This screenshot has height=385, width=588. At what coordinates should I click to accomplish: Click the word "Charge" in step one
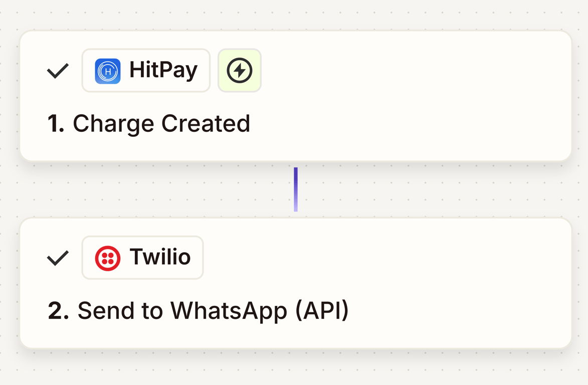click(114, 124)
